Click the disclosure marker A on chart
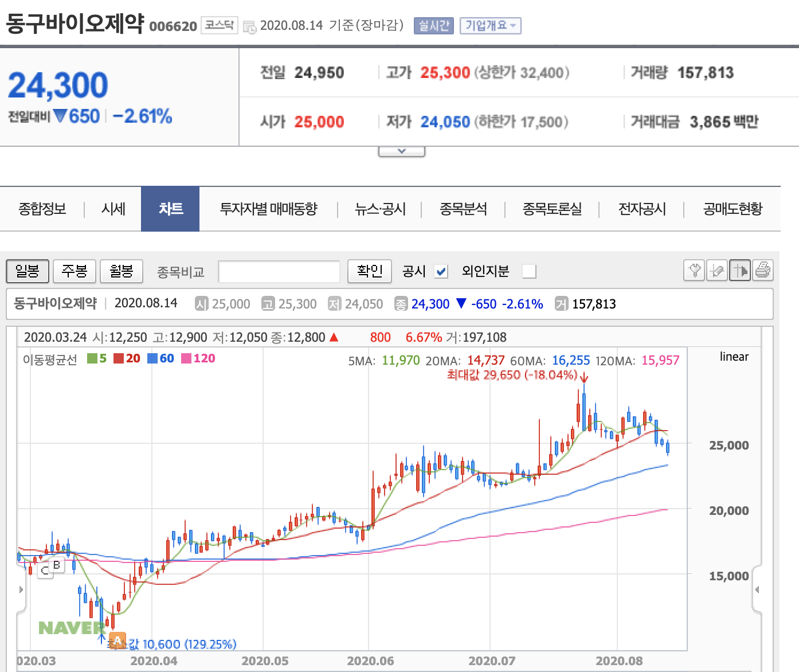799x672 pixels. (117, 640)
